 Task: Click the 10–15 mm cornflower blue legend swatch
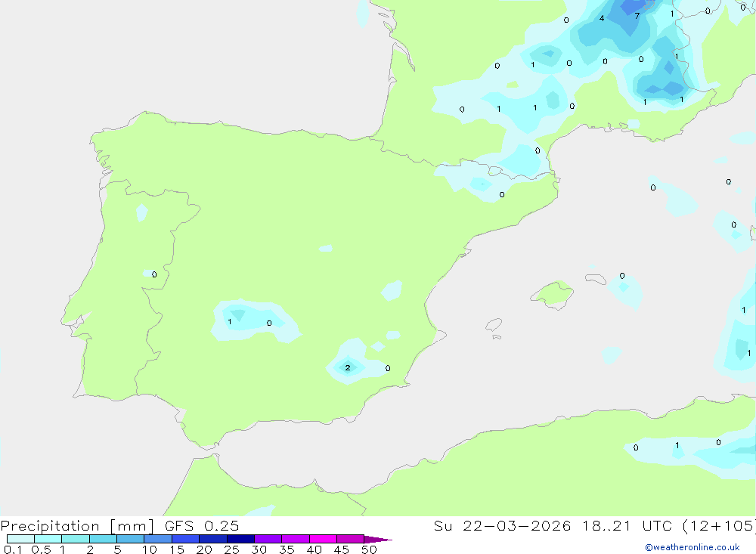click(158, 539)
